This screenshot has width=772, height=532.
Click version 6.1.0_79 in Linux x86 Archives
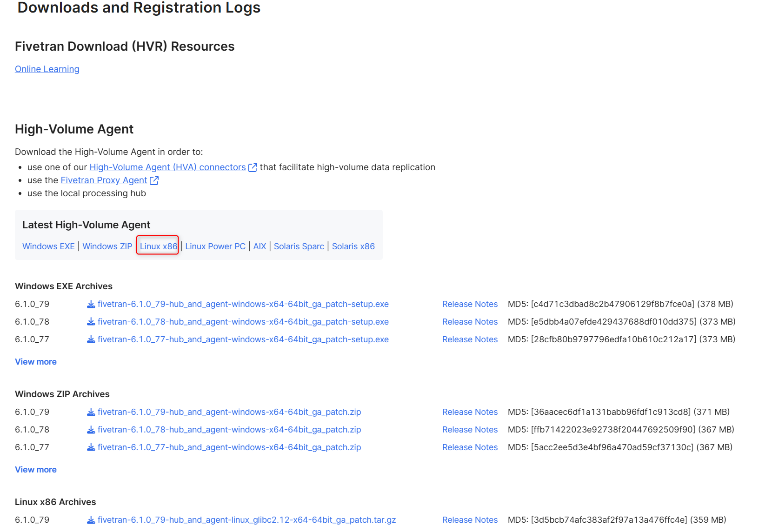[x=32, y=520]
